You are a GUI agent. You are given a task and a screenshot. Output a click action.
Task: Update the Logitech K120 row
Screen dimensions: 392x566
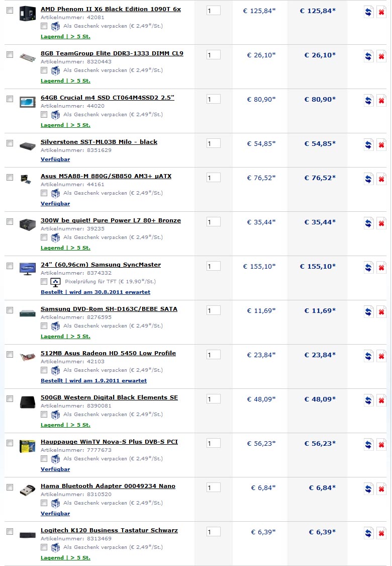[x=368, y=533]
